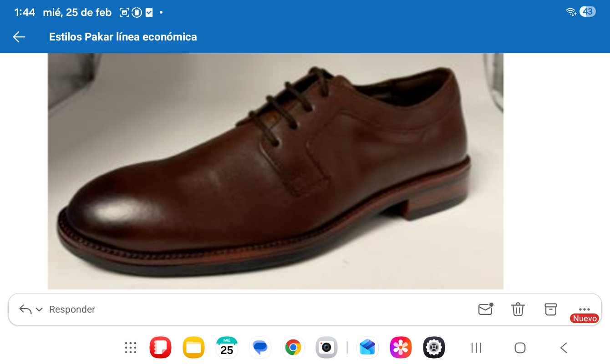
Task: Archive the email using the box icon
Action: coord(551,309)
